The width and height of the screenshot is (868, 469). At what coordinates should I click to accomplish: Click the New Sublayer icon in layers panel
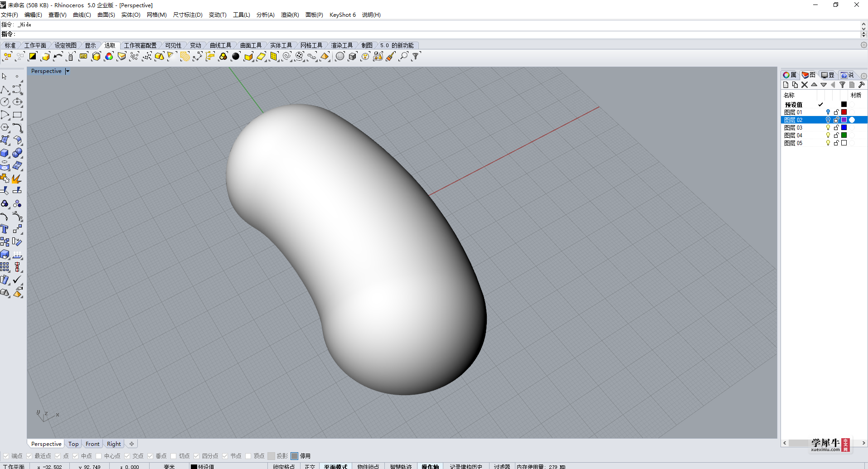795,85
